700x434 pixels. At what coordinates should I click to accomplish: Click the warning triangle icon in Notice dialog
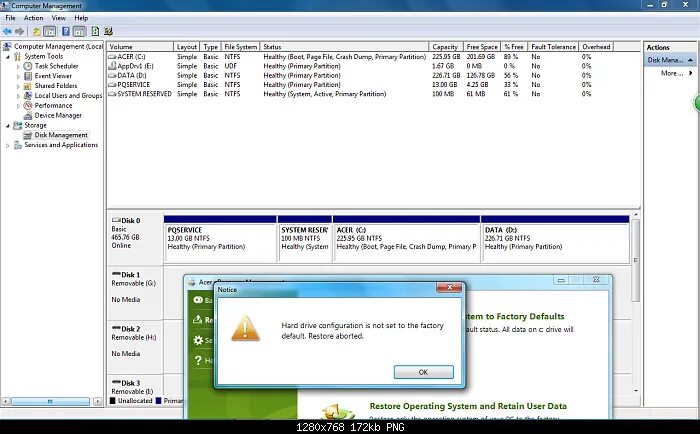[x=245, y=329]
